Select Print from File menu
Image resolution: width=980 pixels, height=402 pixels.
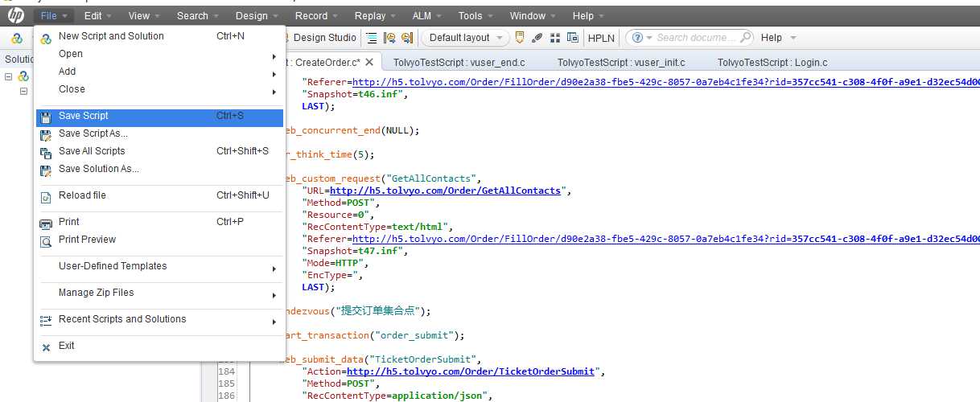tap(159, 222)
